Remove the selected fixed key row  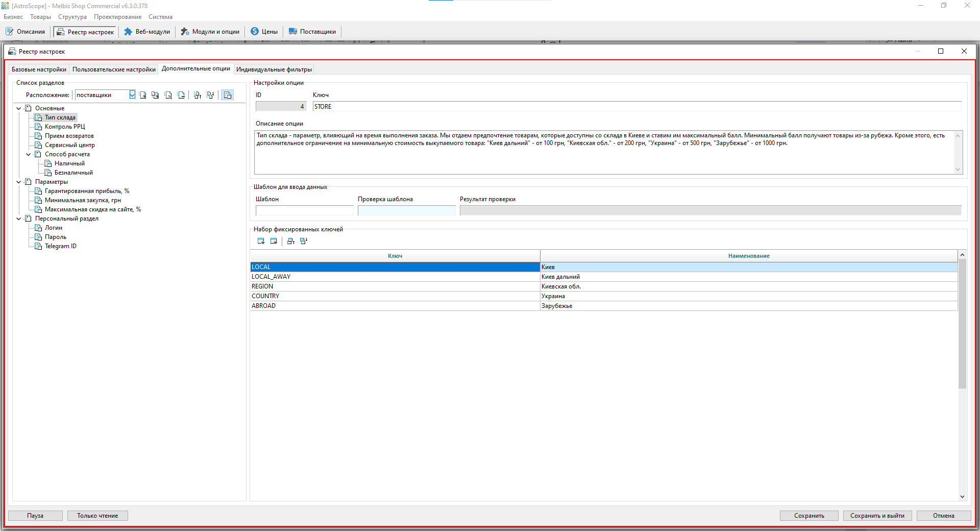coord(274,241)
